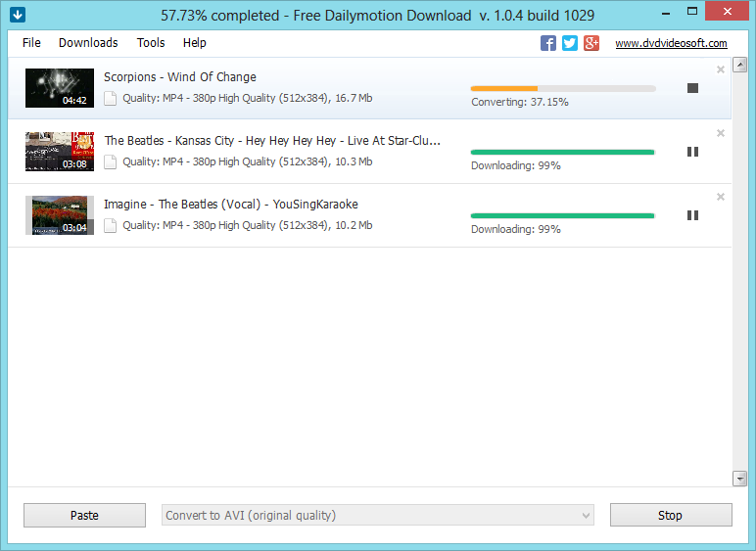Screen dimensions: 756x551
Task: Click file icon beside Imagine quality info
Action: [x=111, y=225]
